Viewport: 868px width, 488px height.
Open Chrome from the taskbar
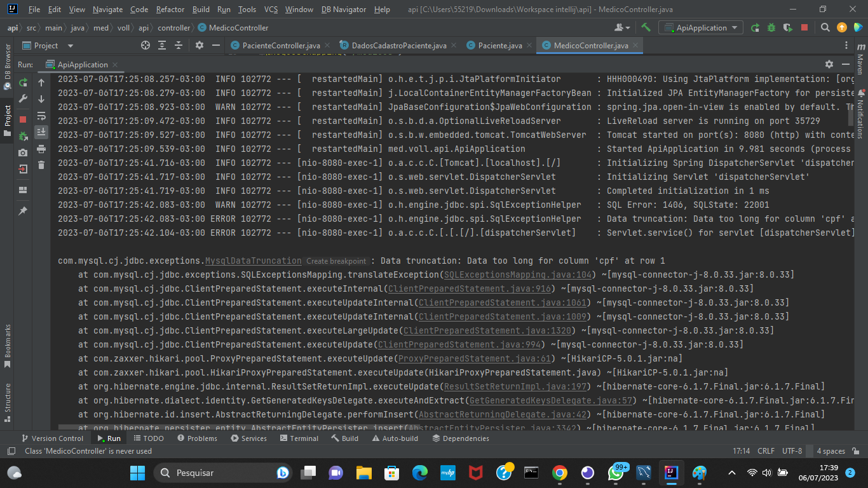(x=560, y=473)
